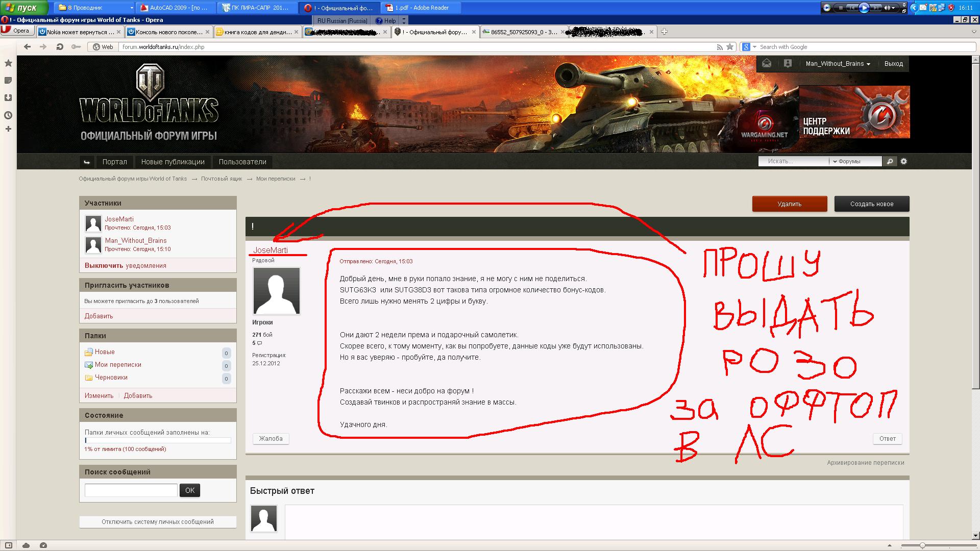This screenshot has height=551, width=980.
Task: Click plus icon in Opera side panel
Action: [8, 129]
